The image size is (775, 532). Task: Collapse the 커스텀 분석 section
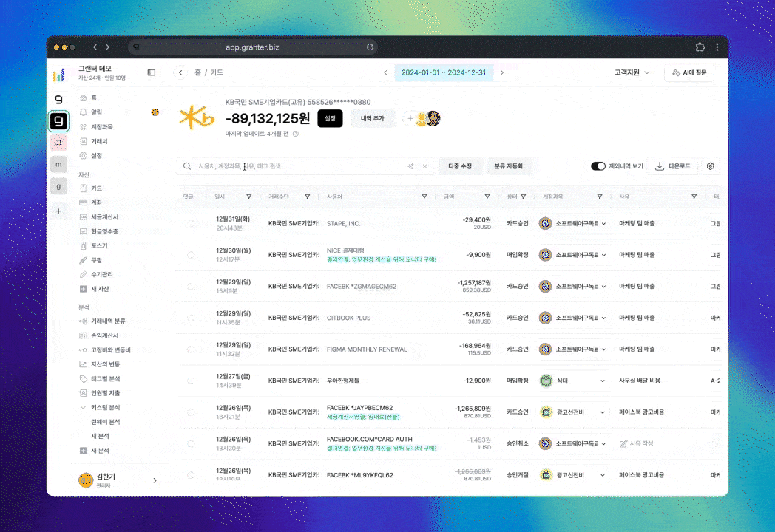(x=83, y=407)
